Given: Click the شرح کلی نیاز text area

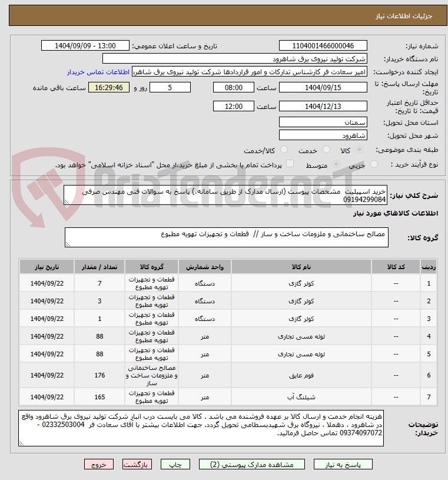Looking at the screenshot, I should click(x=225, y=195).
